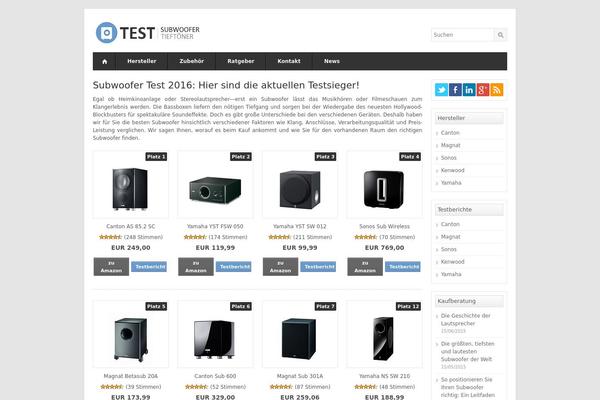The width and height of the screenshot is (600, 400).
Task: Select the Zubehör navigation item
Action: point(191,61)
